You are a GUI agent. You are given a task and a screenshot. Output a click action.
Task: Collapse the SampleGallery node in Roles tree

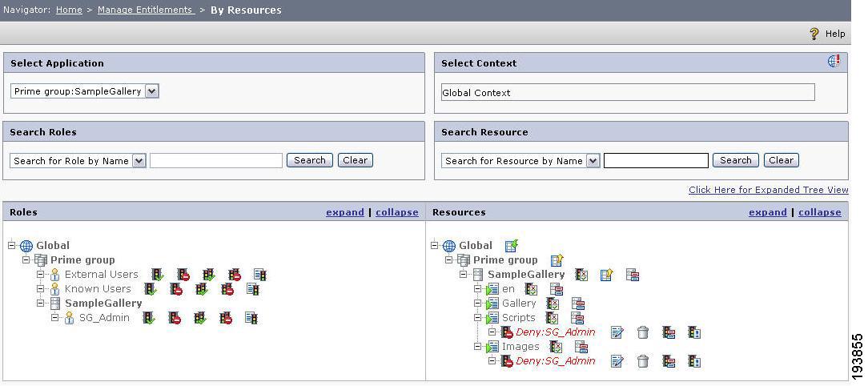click(40, 303)
